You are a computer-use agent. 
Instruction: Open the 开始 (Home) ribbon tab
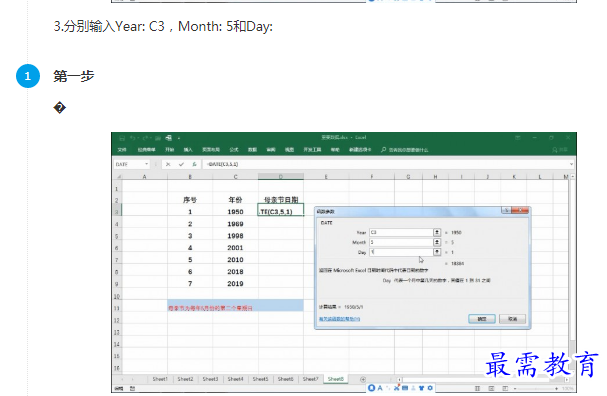[x=170, y=150]
